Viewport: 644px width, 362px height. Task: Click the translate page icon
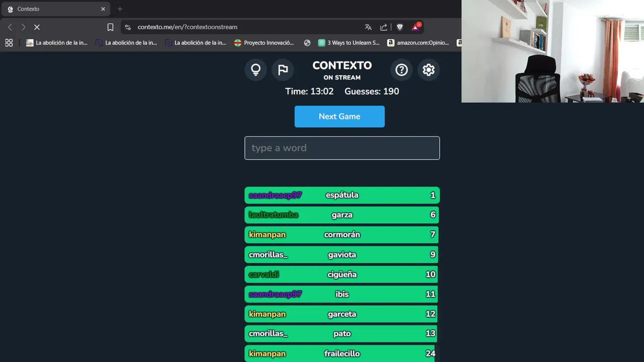click(368, 27)
